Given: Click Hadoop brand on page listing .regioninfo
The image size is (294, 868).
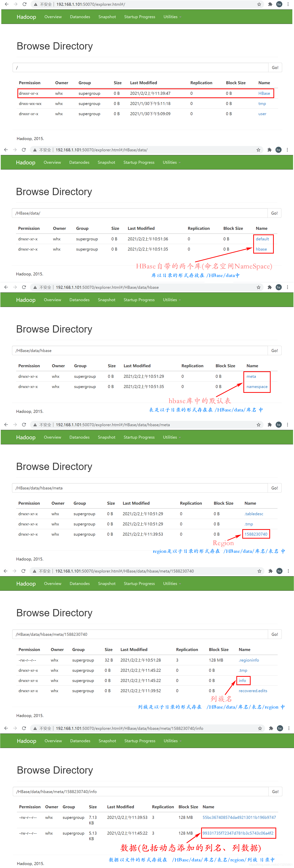Looking at the screenshot, I should [x=26, y=584].
